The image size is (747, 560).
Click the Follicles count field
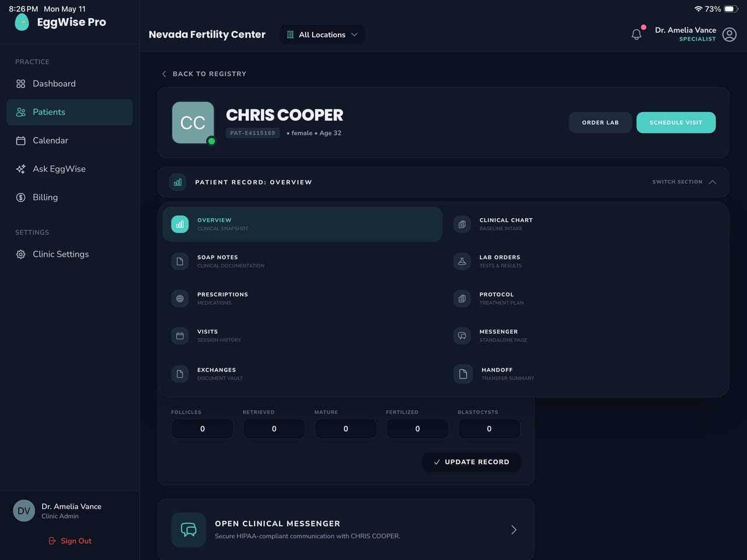point(203,429)
